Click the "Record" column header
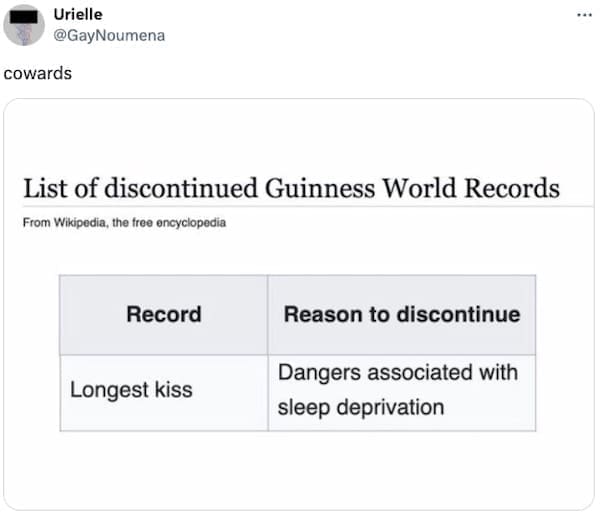This screenshot has width=600, height=518. [163, 314]
